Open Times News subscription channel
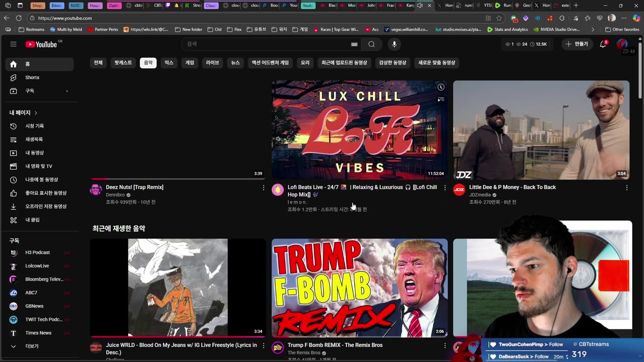This screenshot has height=362, width=644. pyautogui.click(x=39, y=333)
